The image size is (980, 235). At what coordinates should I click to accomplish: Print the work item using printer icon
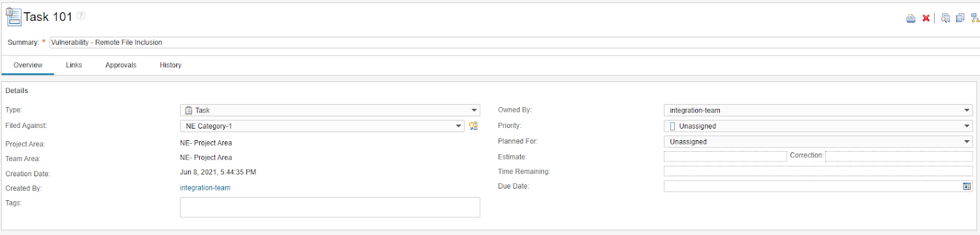(911, 18)
